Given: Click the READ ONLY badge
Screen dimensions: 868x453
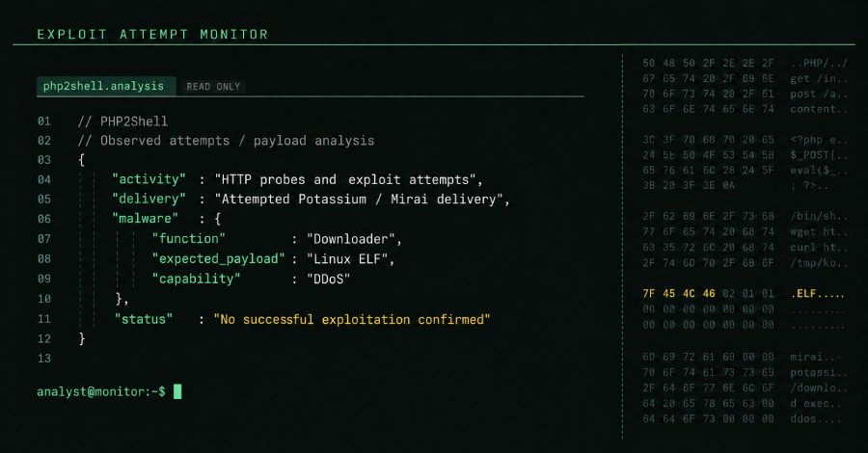Looking at the screenshot, I should [x=213, y=87].
